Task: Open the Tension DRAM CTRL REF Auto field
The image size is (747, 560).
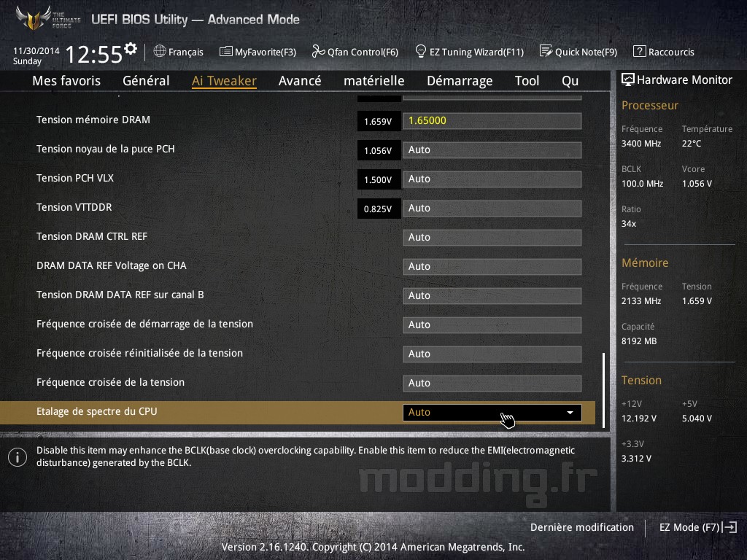Action: [492, 237]
